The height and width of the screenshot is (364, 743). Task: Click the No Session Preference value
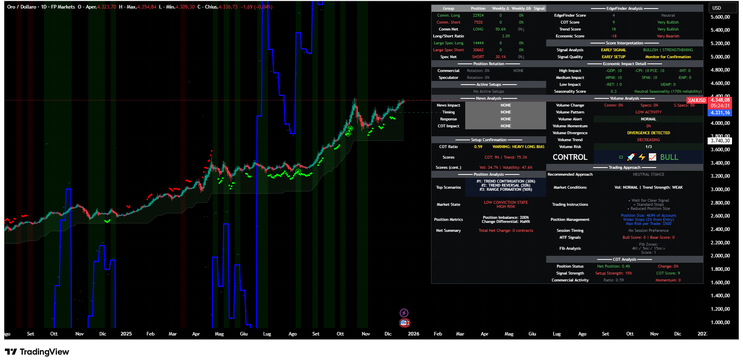tap(648, 230)
